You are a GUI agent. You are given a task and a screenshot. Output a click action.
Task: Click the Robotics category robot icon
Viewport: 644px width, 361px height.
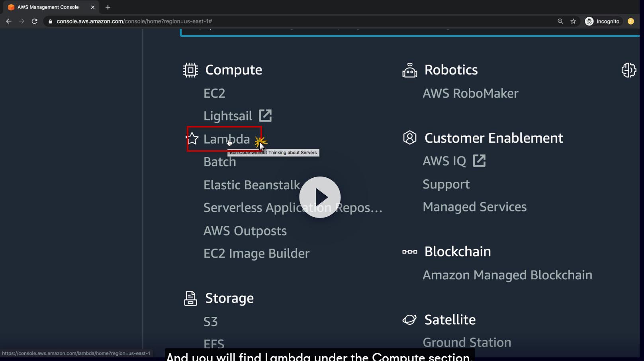[409, 71]
